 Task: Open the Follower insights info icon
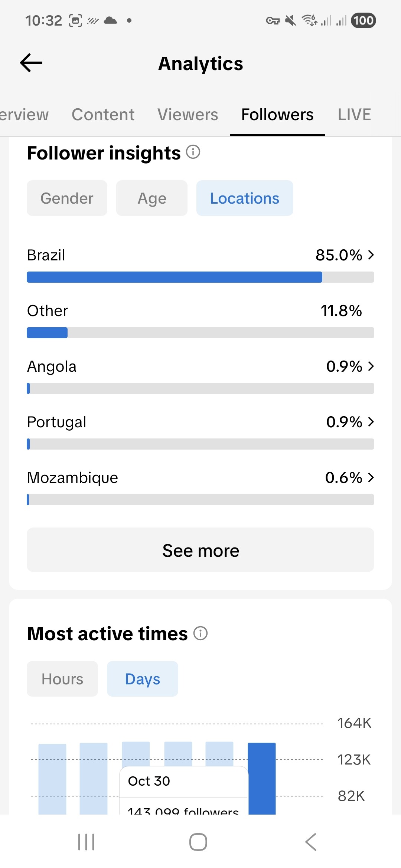pos(193,152)
